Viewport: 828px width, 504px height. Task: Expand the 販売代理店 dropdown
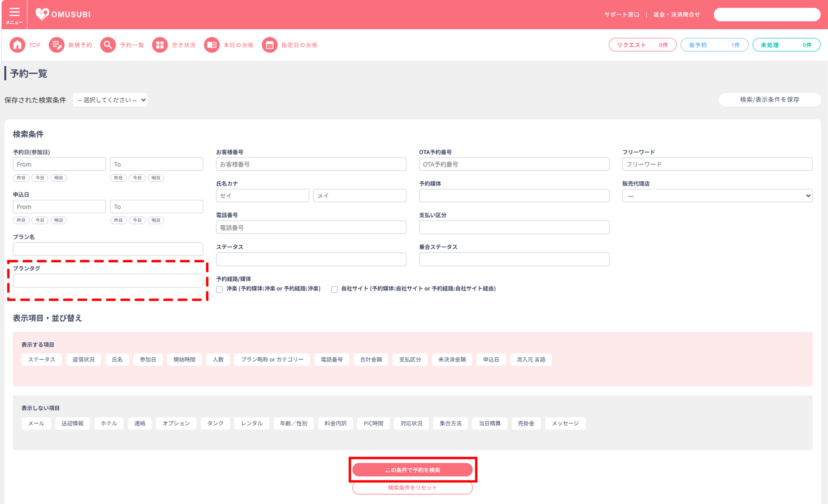[717, 196]
